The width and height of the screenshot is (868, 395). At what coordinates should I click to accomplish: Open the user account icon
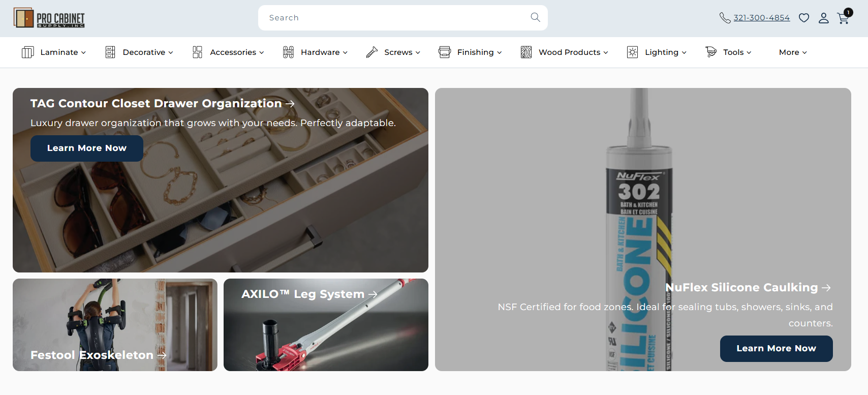(824, 18)
